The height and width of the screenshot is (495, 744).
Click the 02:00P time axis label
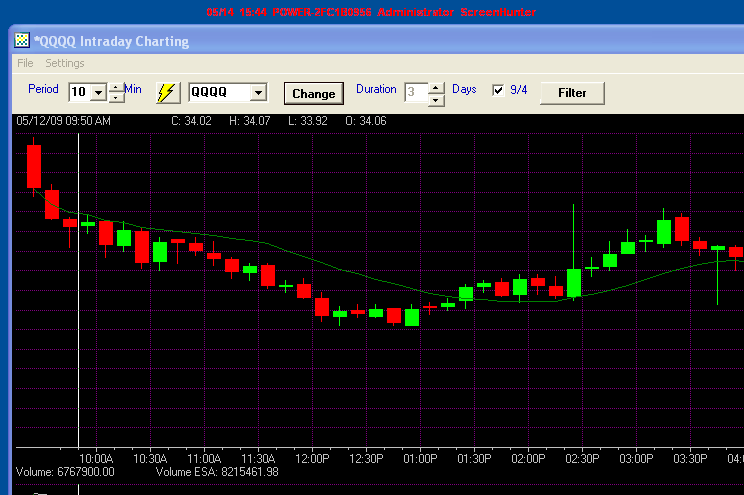point(528,458)
